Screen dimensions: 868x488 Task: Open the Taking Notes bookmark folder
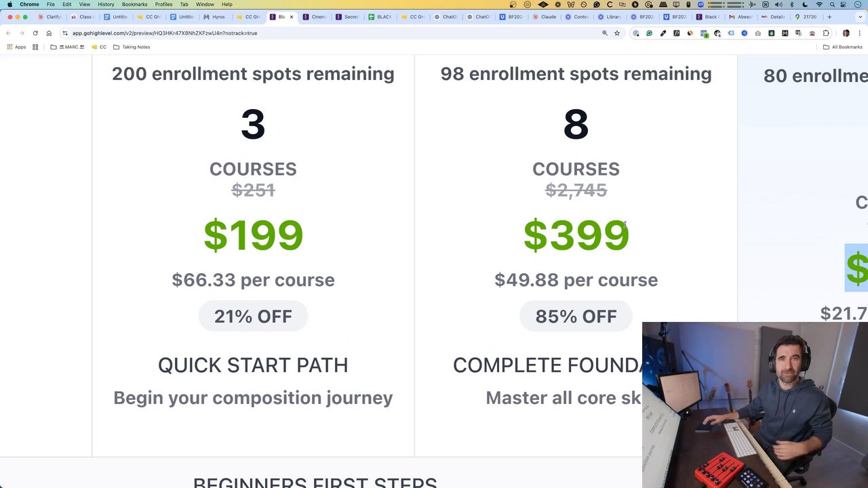pos(132,47)
